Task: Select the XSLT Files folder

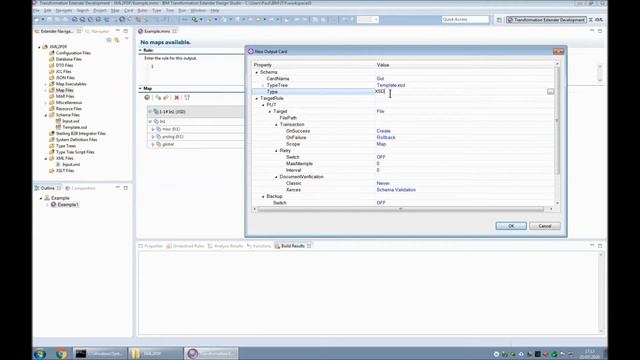Action: 65,171
